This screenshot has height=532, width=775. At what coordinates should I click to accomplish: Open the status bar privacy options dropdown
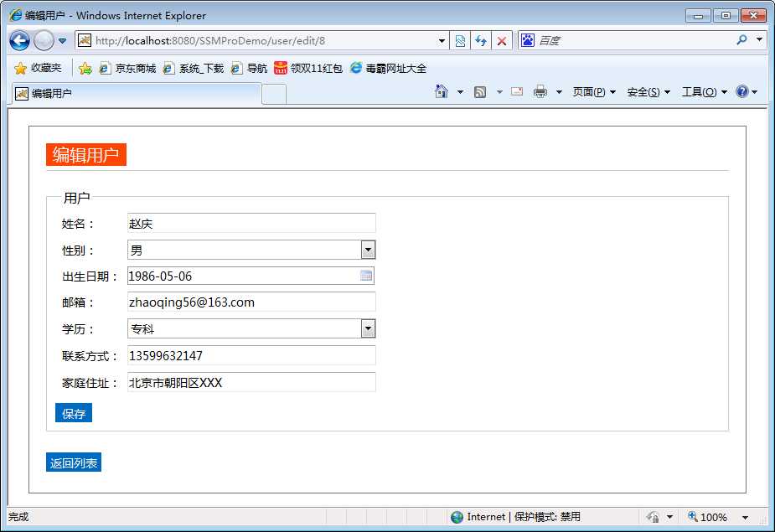669,517
